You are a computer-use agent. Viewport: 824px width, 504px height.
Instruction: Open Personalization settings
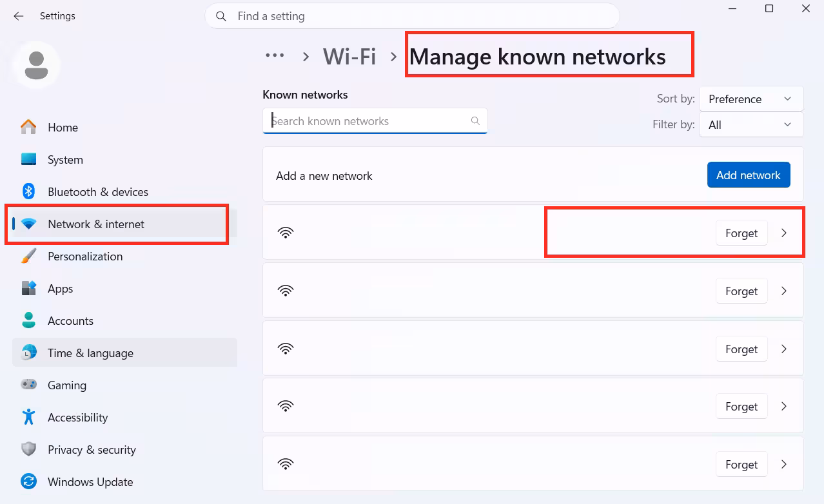tap(124, 256)
